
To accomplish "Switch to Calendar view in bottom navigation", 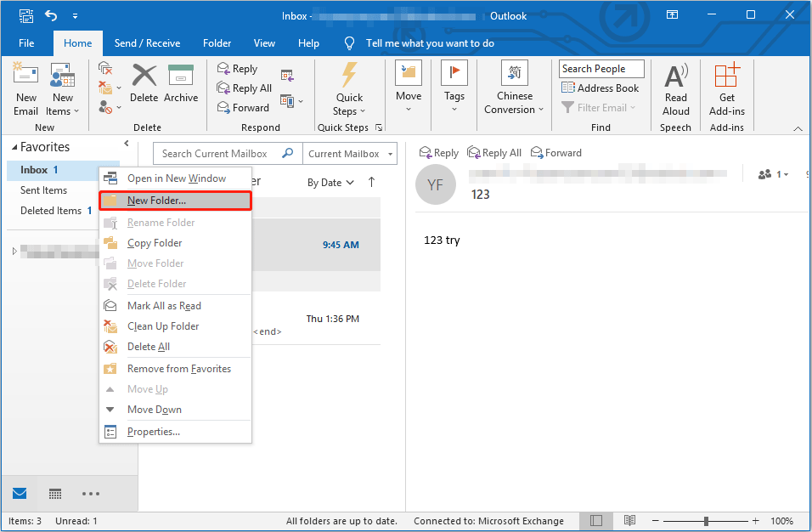I will tap(54, 493).
